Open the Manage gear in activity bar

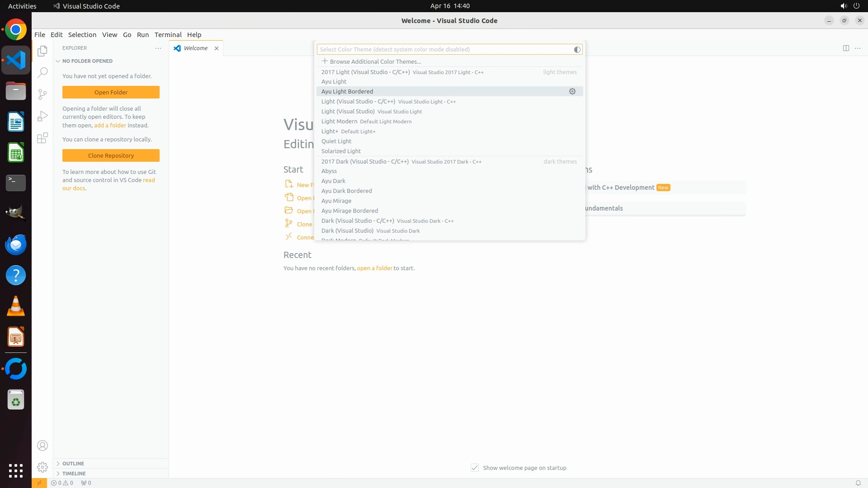point(42,467)
